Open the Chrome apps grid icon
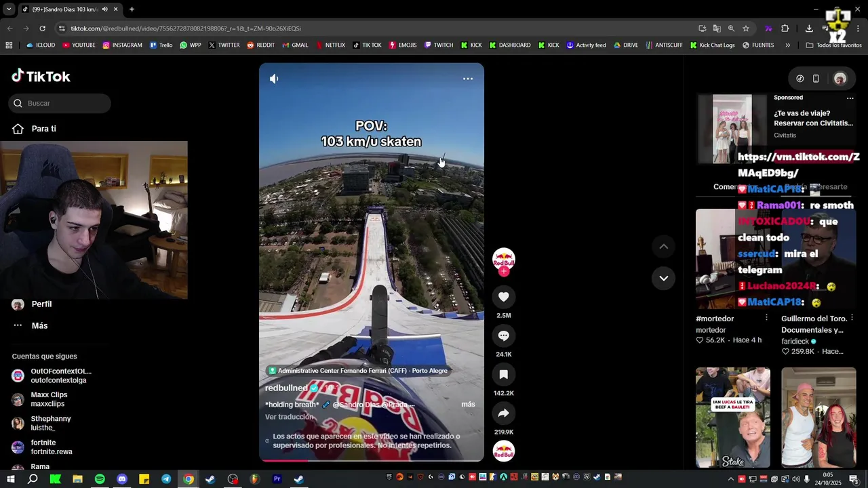This screenshot has height=488, width=868. (9, 45)
